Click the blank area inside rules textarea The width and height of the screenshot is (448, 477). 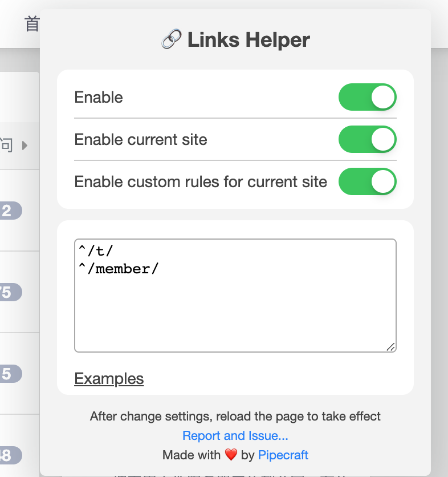point(235,317)
